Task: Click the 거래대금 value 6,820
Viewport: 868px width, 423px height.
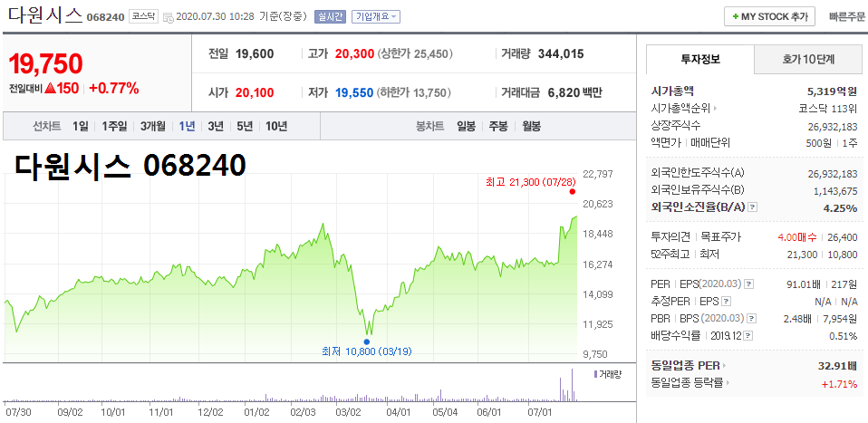Action: [x=563, y=92]
